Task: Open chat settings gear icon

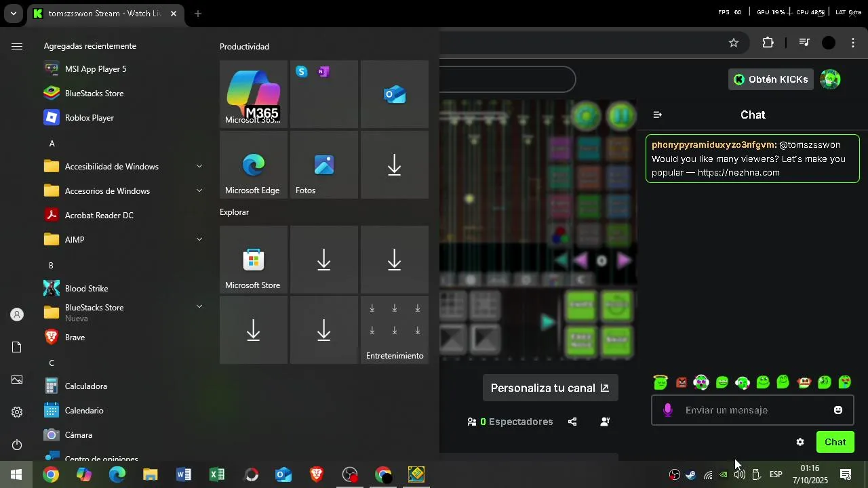Action: click(800, 442)
